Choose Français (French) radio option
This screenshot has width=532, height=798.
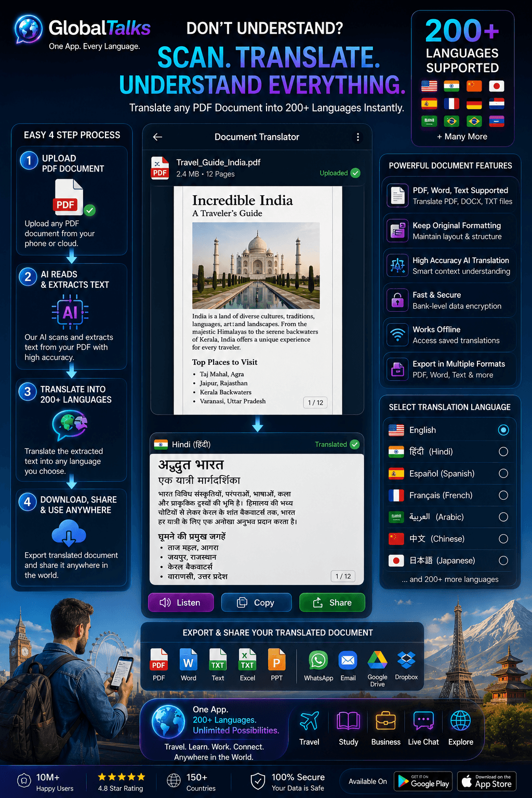pos(503,495)
